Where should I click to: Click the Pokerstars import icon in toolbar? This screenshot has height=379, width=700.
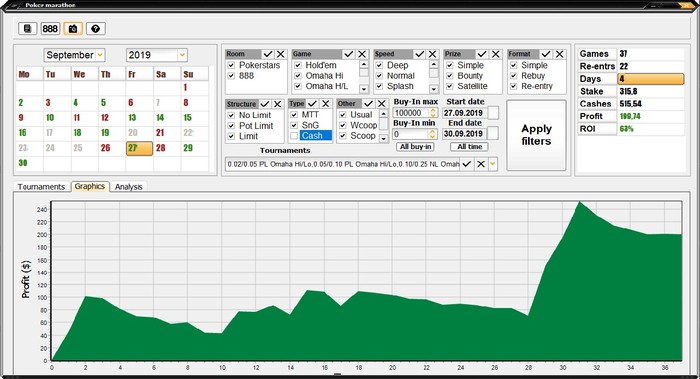click(x=27, y=29)
